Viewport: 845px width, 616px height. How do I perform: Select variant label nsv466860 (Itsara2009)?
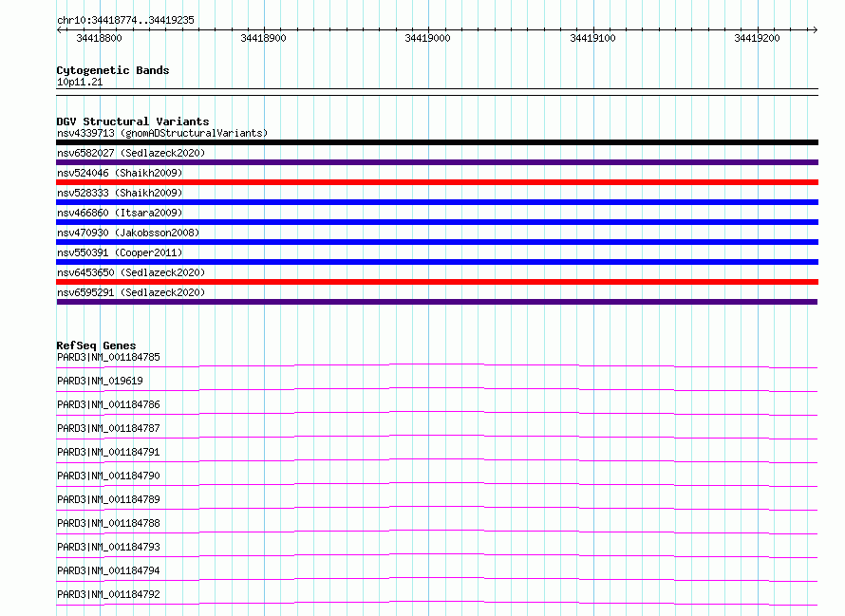120,213
